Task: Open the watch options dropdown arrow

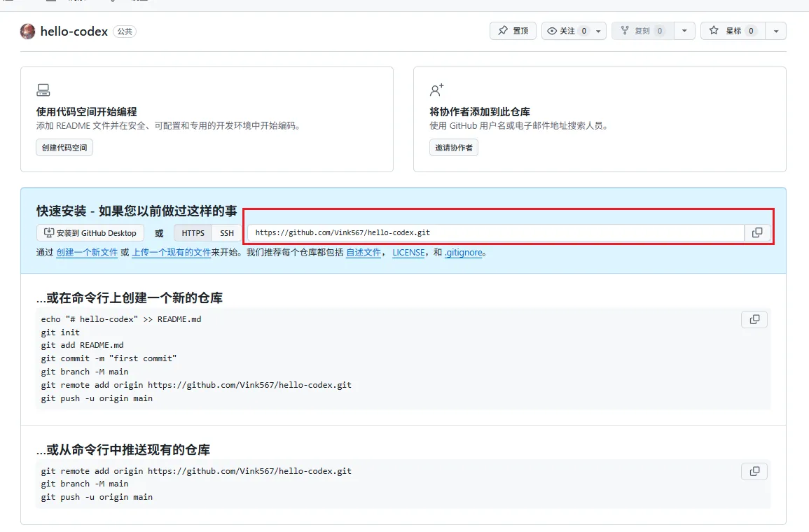Action: click(x=598, y=31)
